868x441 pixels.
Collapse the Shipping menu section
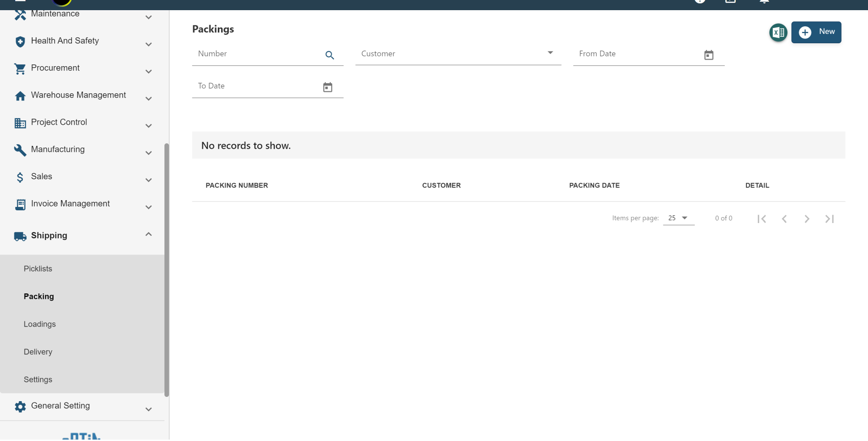click(148, 234)
